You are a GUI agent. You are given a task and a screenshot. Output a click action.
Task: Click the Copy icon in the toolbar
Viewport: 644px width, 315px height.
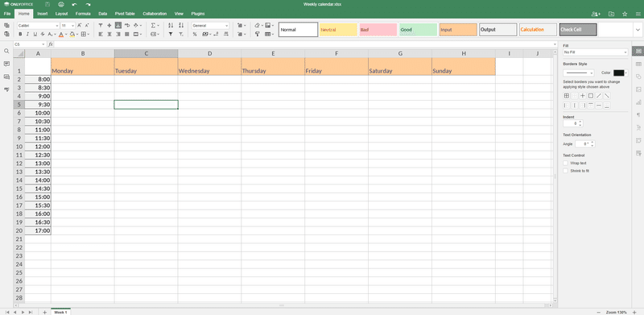6,26
